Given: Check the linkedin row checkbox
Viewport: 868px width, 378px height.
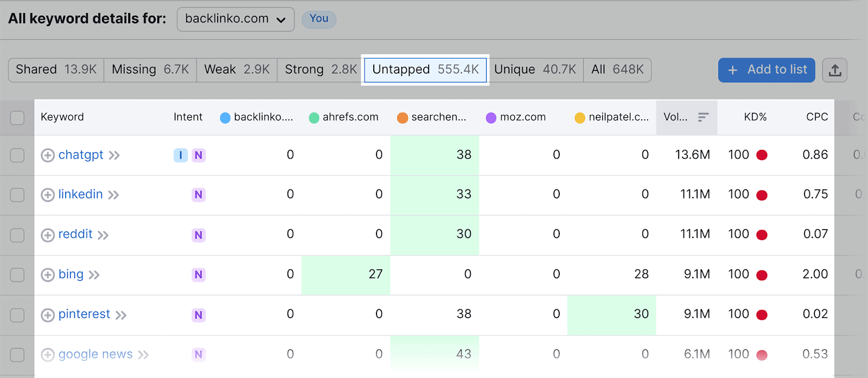Looking at the screenshot, I should click(x=17, y=195).
